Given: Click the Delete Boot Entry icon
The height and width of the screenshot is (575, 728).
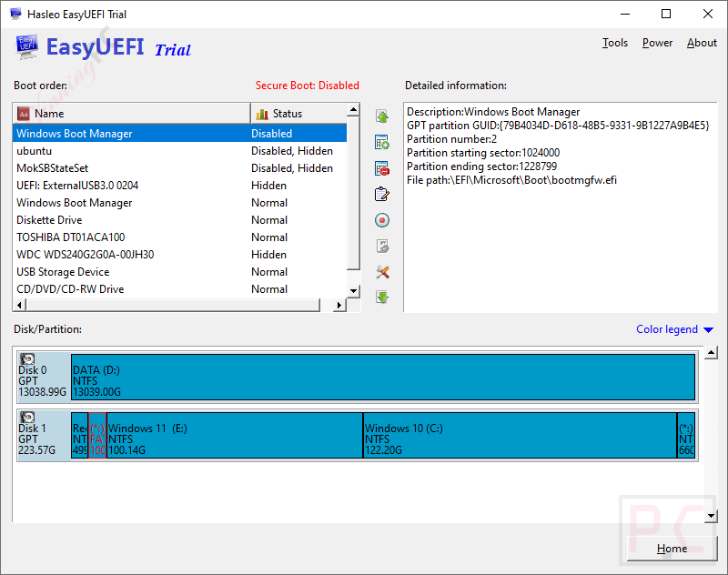Looking at the screenshot, I should click(x=382, y=167).
